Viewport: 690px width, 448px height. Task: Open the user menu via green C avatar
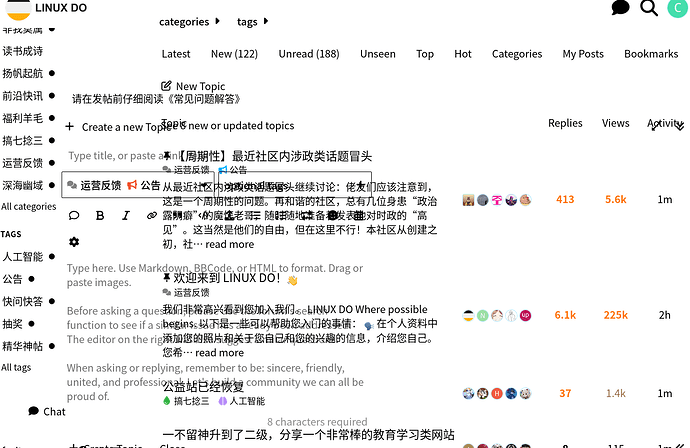[677, 7]
